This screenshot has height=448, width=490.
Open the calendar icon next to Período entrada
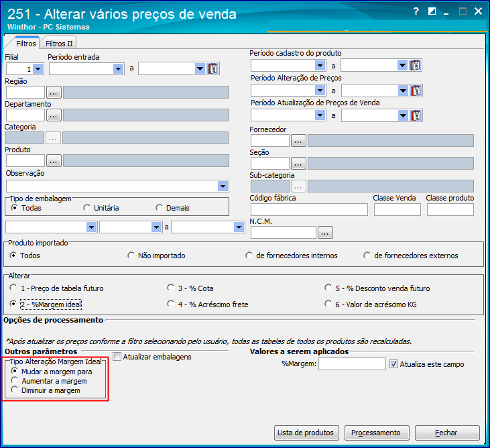point(212,68)
